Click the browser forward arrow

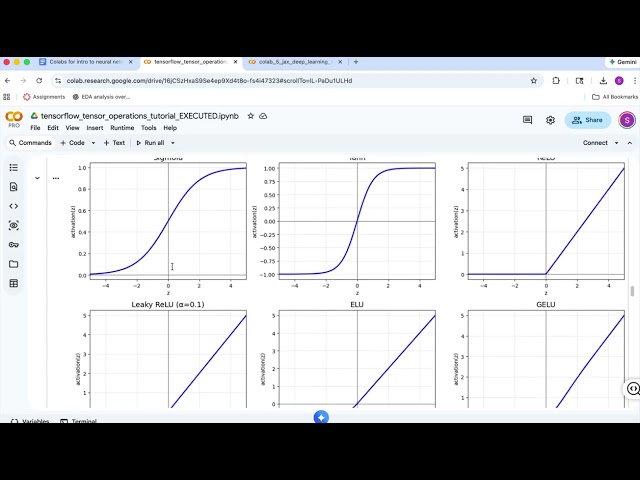23,81
